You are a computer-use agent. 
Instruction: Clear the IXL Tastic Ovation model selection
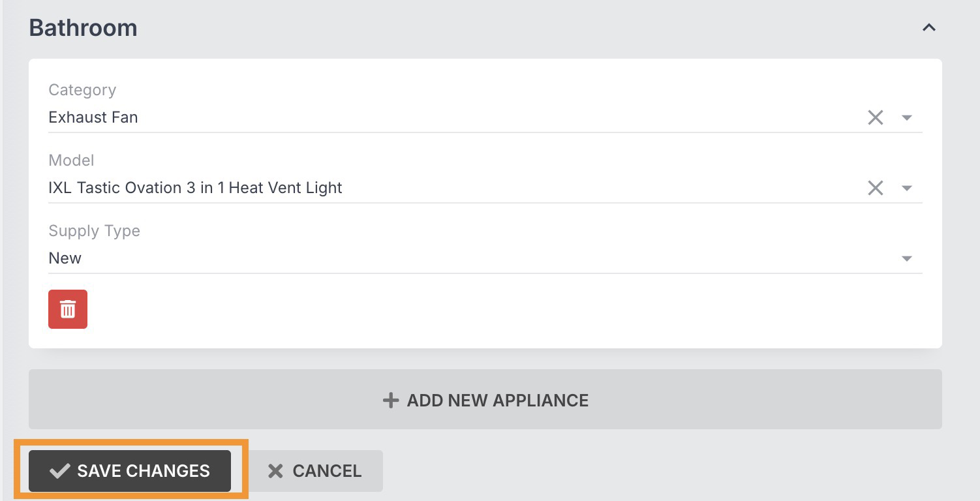coord(875,188)
